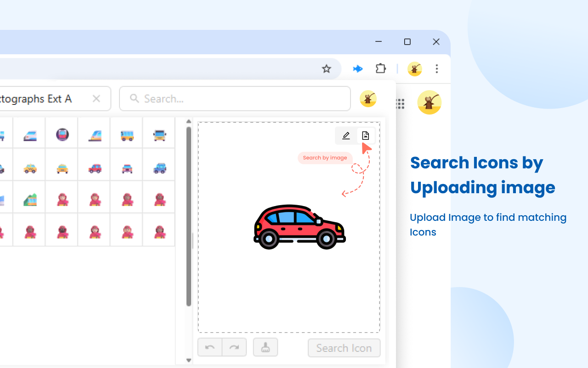Viewport: 588px width, 368px height.
Task: Select the mountain railway icon
Action: (30, 200)
